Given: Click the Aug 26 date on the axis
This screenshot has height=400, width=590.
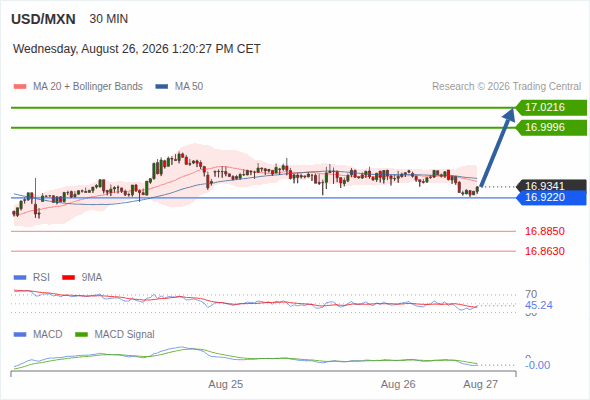Looking at the screenshot, I should (398, 384).
